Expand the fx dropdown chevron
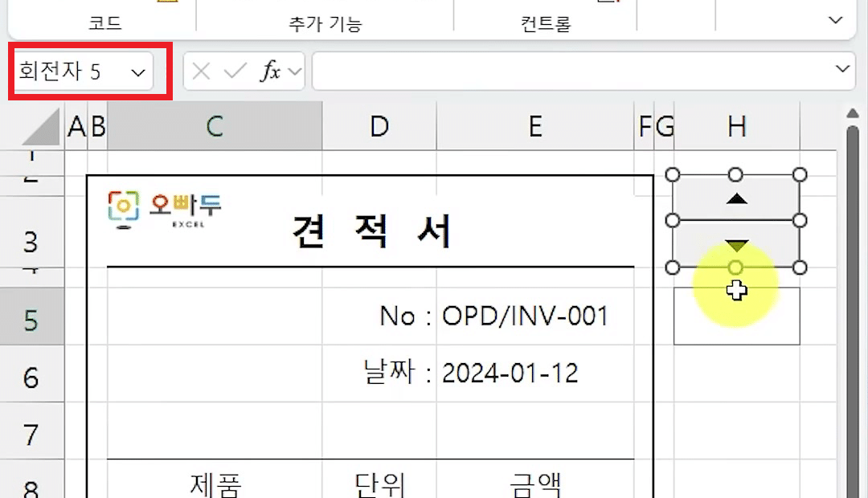868x498 pixels. tap(295, 71)
